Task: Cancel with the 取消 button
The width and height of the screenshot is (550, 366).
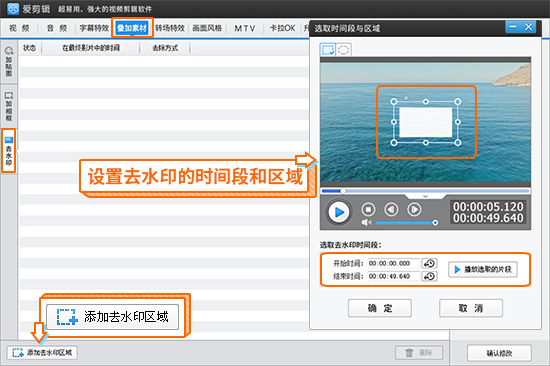Action: 471,308
